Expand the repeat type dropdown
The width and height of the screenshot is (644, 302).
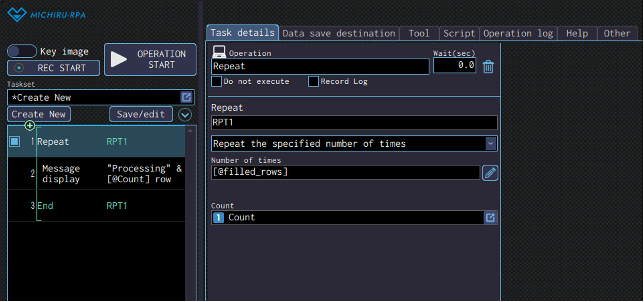491,144
